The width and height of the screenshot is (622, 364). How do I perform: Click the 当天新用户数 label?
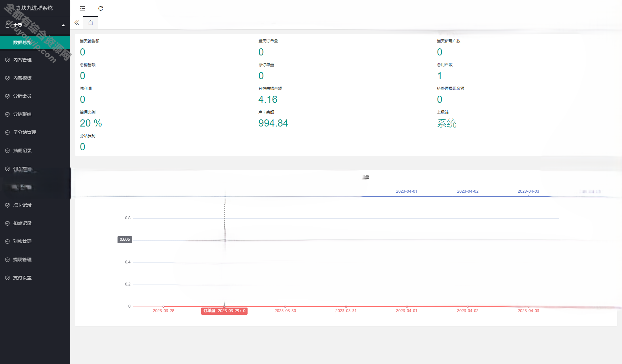[449, 41]
